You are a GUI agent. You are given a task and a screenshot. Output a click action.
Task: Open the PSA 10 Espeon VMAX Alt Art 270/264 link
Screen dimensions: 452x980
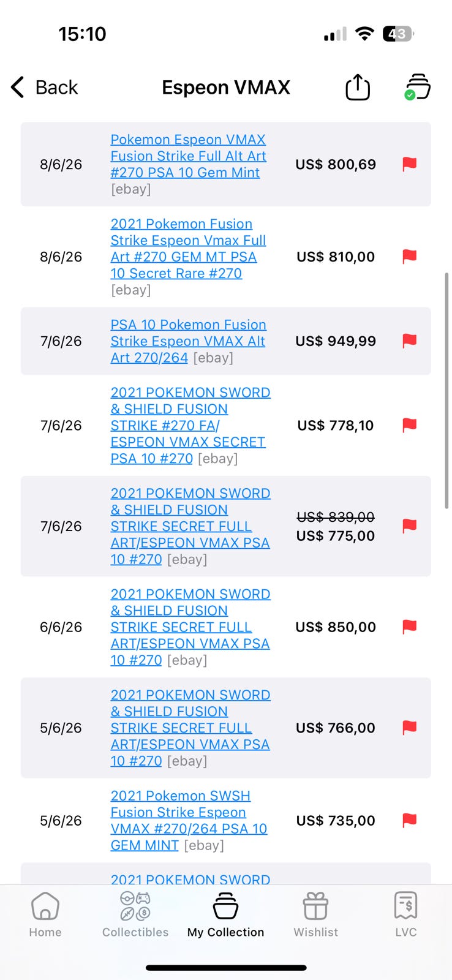click(x=188, y=341)
